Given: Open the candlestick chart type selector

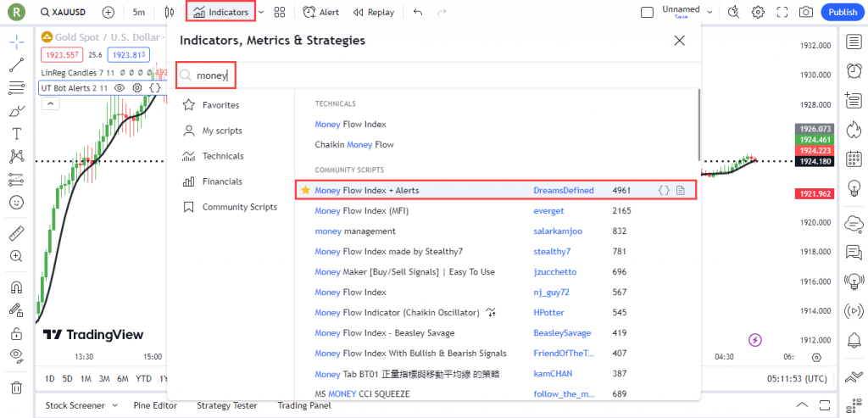Looking at the screenshot, I should point(170,12).
